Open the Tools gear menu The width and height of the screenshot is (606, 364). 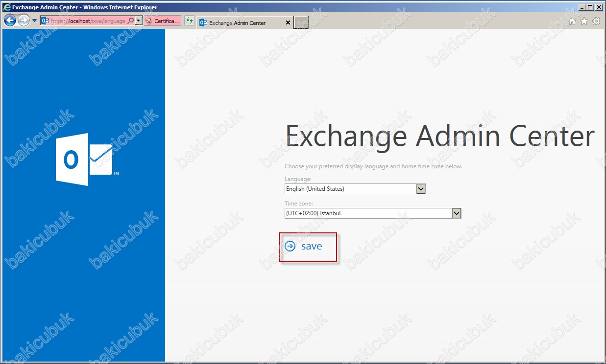click(x=596, y=22)
